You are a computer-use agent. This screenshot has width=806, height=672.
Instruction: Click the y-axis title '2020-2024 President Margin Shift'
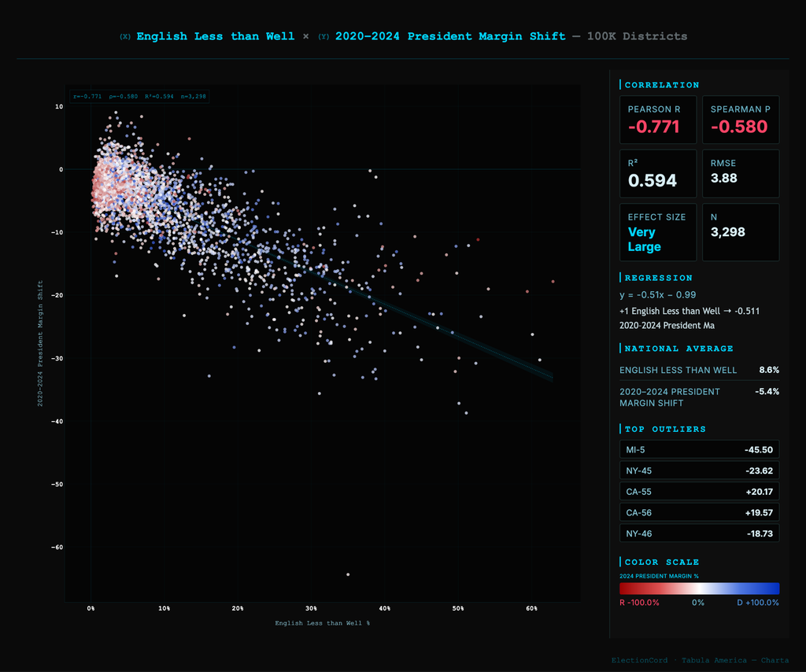click(x=40, y=344)
